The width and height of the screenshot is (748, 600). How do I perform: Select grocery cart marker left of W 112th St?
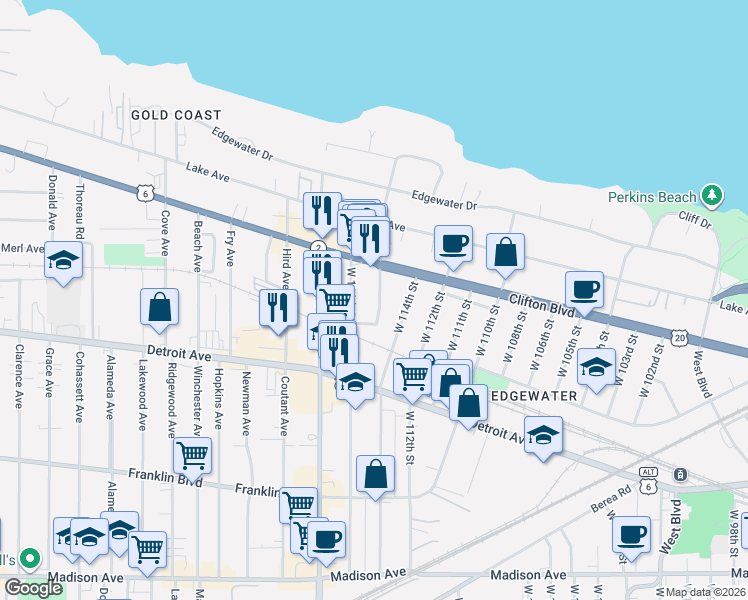tap(412, 381)
